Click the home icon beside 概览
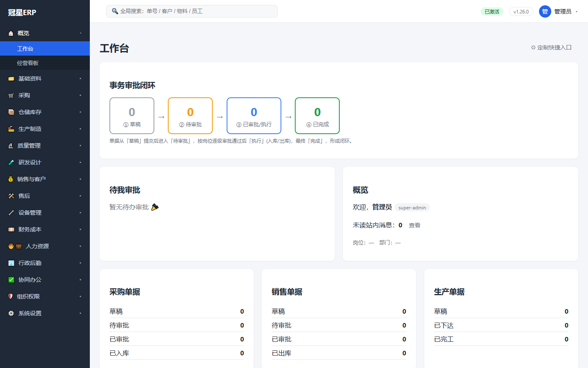The height and width of the screenshot is (368, 588). tap(11, 33)
